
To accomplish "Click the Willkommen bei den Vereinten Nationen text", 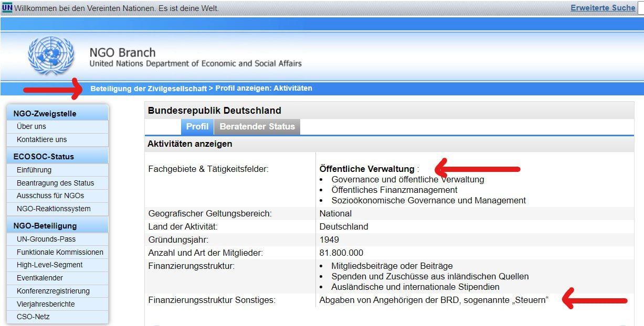I will (x=117, y=8).
